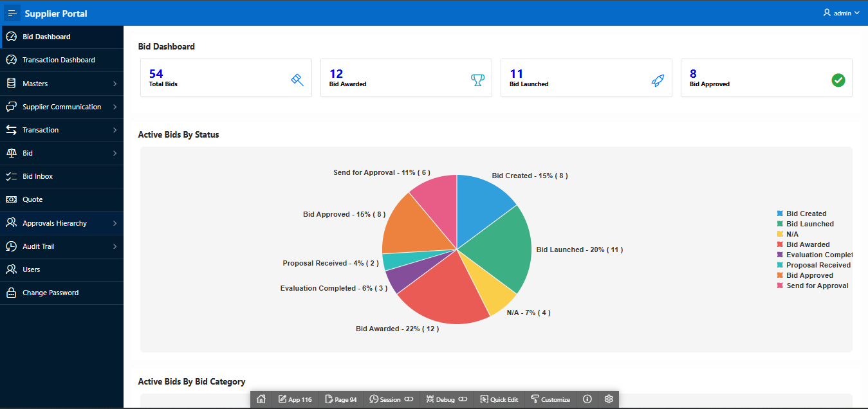Click the info icon in developer toolbar
Viewport: 868px width, 409px height.
coord(587,399)
